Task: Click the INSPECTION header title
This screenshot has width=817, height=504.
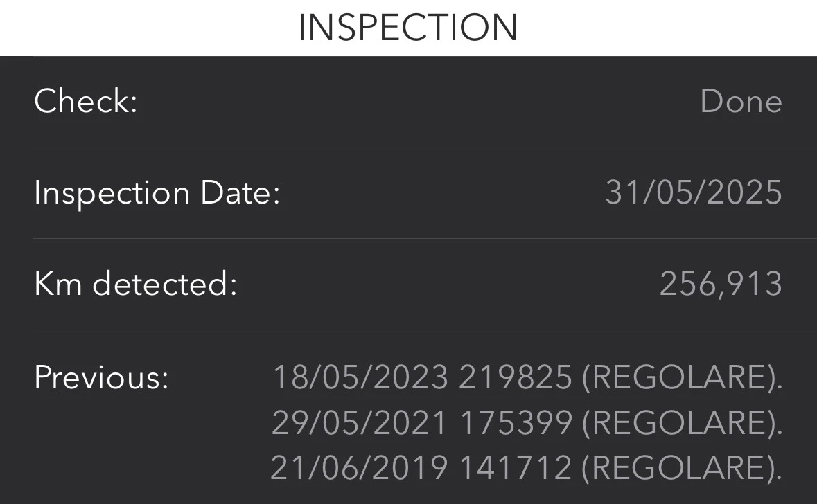Action: click(407, 28)
